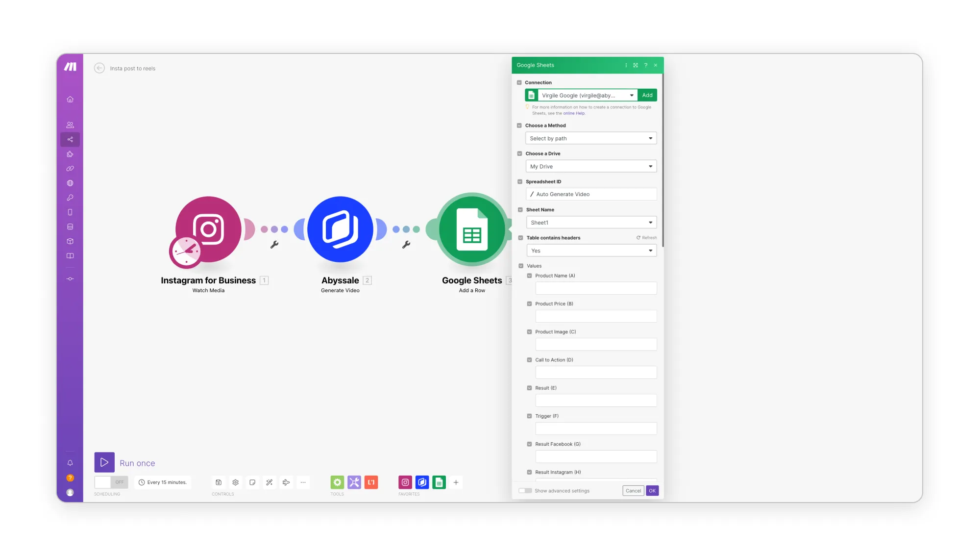Open the Webhooks globe icon in sidebar
This screenshot has height=556, width=980.
70,183
